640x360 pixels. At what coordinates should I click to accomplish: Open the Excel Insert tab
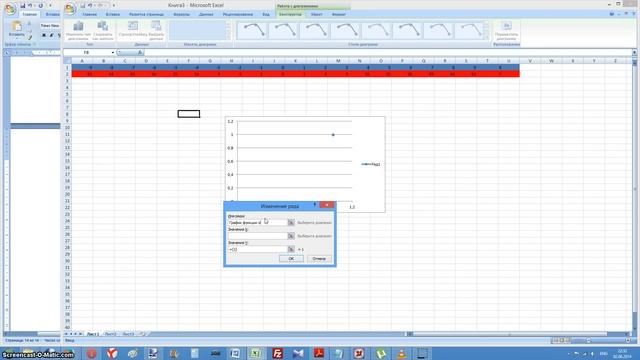(x=113, y=14)
